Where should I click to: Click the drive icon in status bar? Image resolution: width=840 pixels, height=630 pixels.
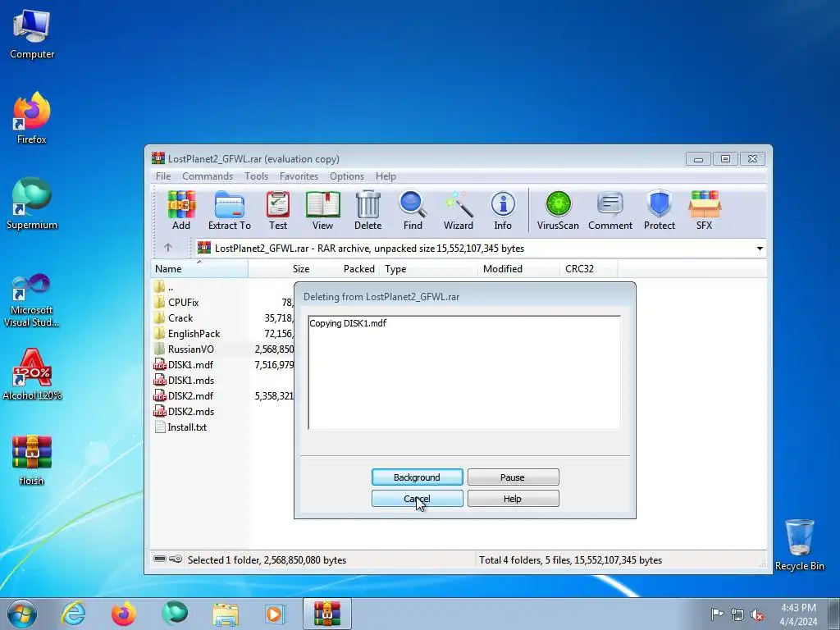(x=160, y=559)
